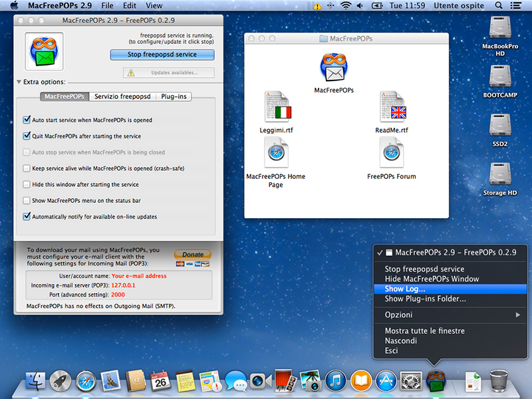Image resolution: width=532 pixels, height=399 pixels.
Task: Open the Edit menu
Action: click(130, 5)
